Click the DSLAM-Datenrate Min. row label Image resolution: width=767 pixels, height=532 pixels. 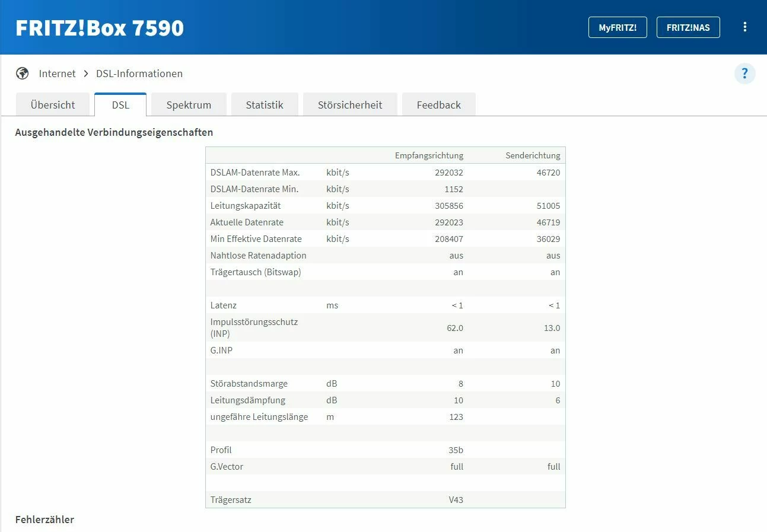coord(254,189)
